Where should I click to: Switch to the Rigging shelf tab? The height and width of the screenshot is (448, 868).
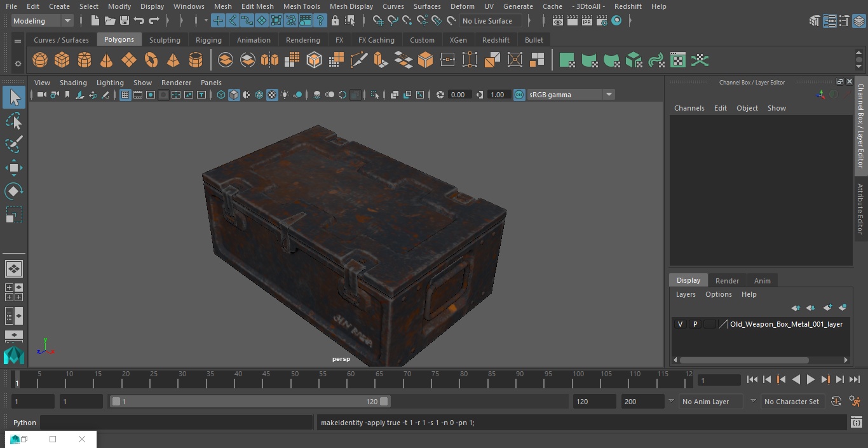click(208, 40)
